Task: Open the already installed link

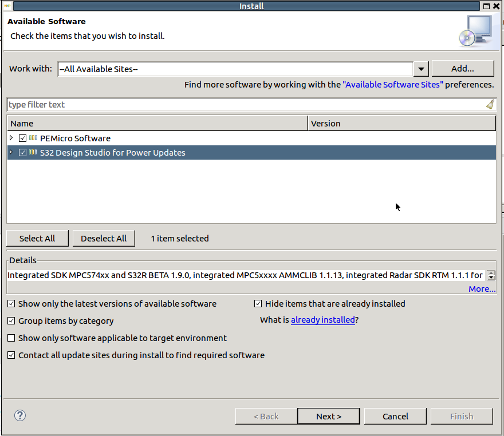Action: 322,320
